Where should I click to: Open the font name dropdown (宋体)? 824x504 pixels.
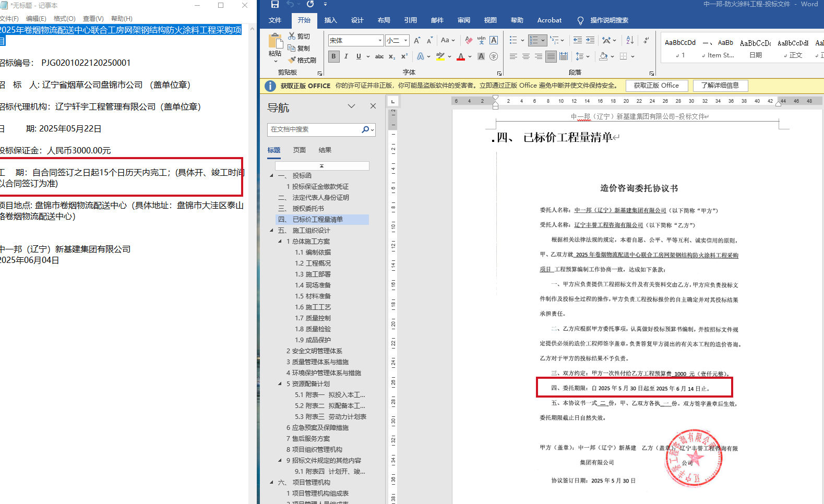[x=380, y=40]
